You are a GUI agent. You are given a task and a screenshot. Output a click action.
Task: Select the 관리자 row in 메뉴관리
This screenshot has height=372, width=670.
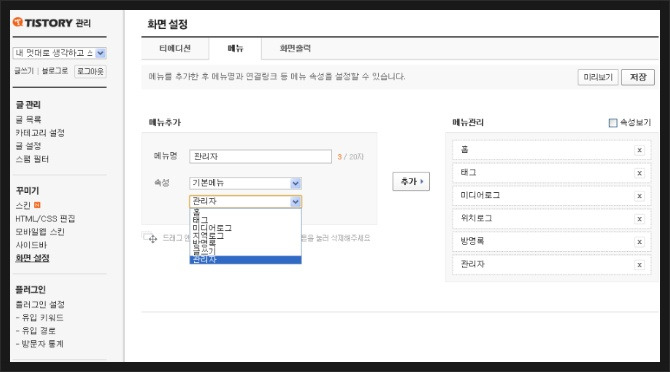[x=552, y=264]
